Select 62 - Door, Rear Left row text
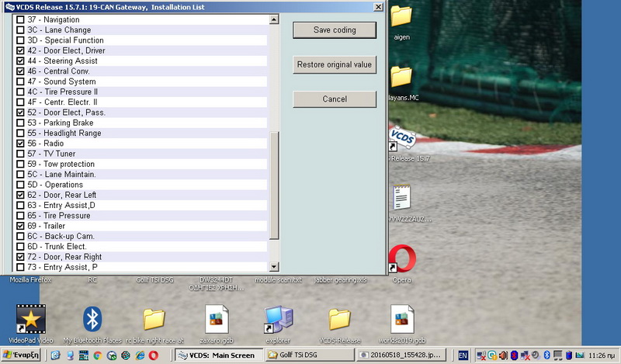 62,195
